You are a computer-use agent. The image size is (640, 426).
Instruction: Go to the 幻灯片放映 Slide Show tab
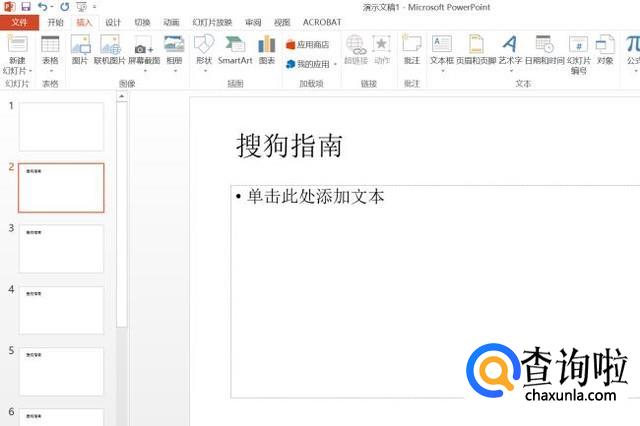tap(212, 22)
